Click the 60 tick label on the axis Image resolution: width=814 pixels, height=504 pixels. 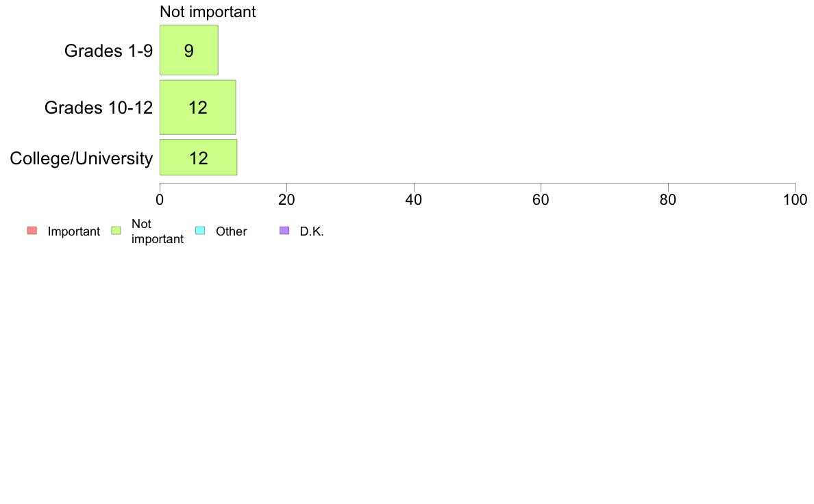pos(541,200)
